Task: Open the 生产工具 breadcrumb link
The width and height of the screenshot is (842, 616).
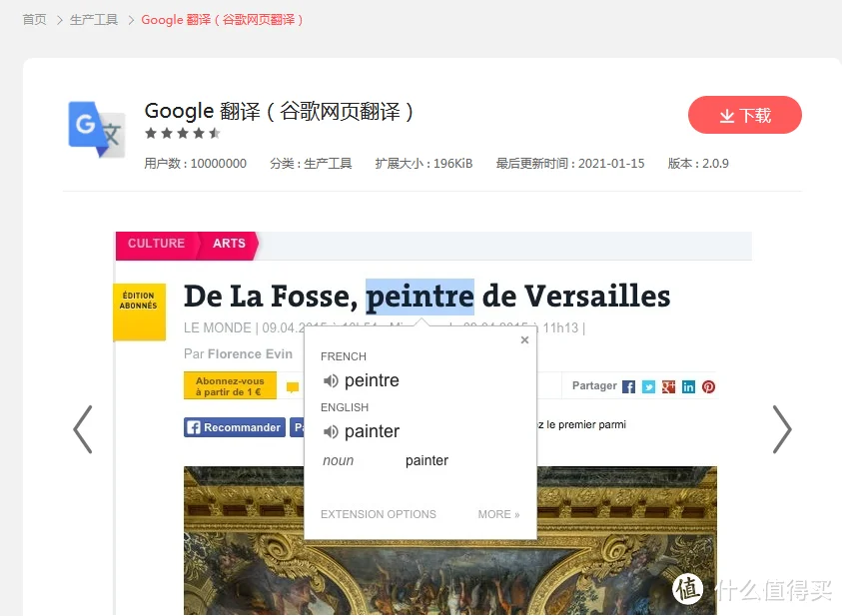Action: click(x=94, y=20)
